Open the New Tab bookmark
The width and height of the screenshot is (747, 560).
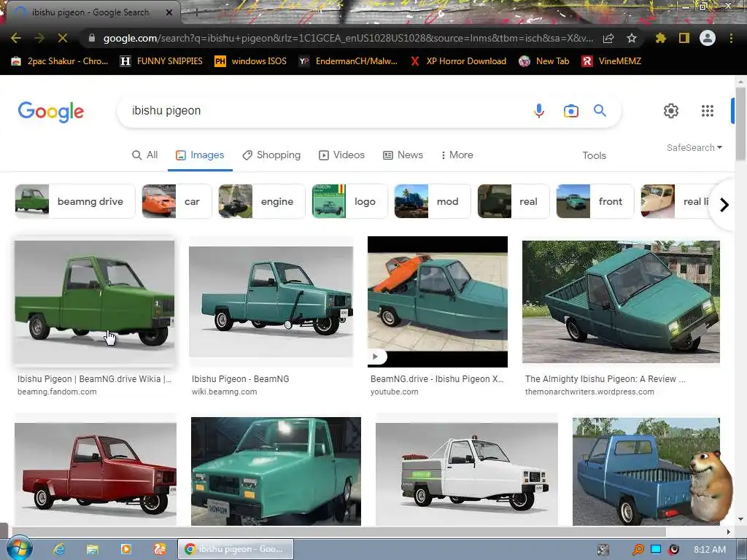tap(544, 61)
